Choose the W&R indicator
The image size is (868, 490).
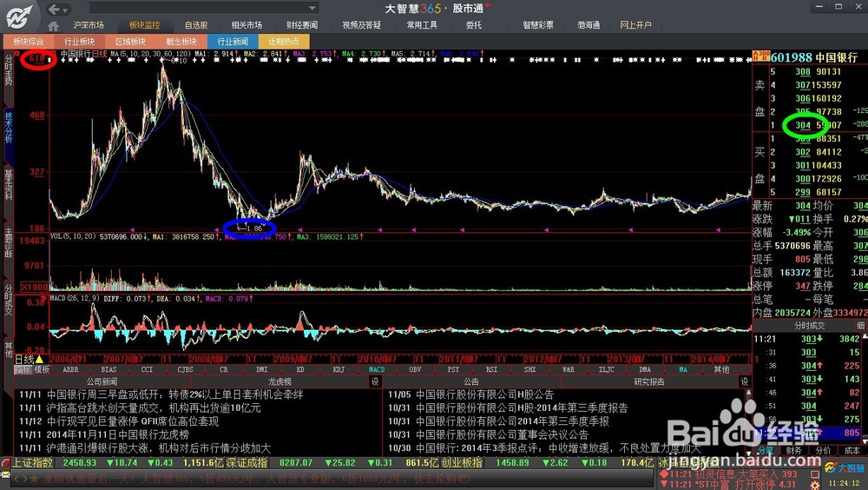coord(568,369)
